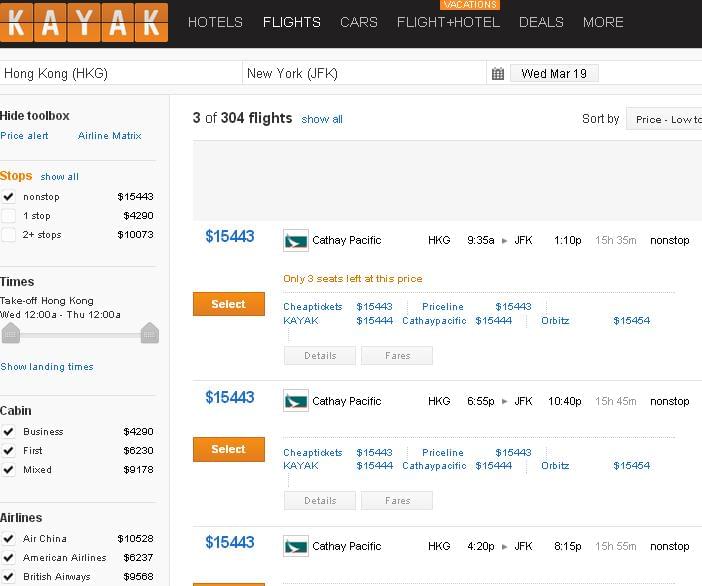
Task: Open the calendar icon date picker
Action: pyautogui.click(x=498, y=73)
